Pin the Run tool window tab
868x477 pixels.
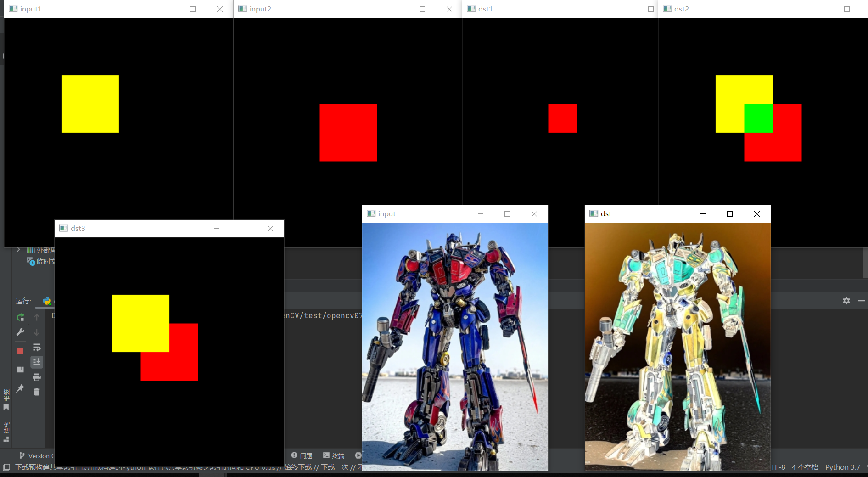click(20, 388)
